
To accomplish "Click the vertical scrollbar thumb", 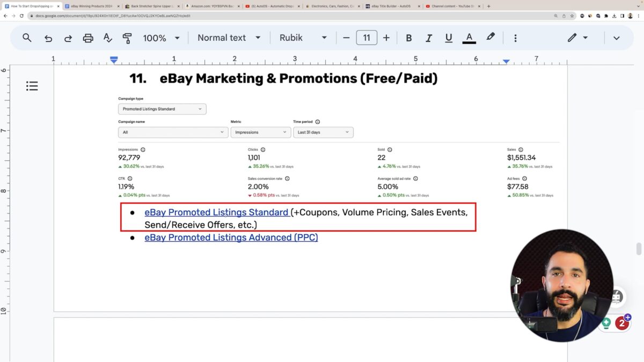I will coord(639,249).
